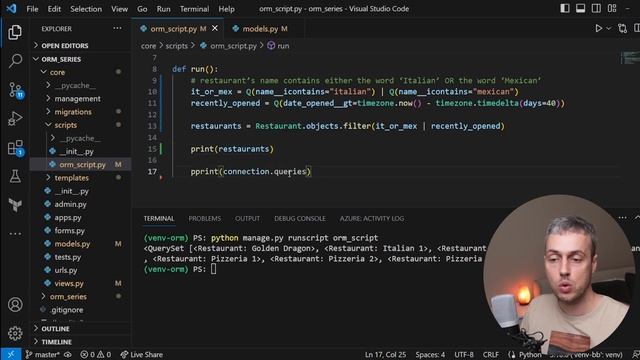Expand the Timeline section
Image resolution: width=640 pixels, height=360 pixels.
(81, 342)
